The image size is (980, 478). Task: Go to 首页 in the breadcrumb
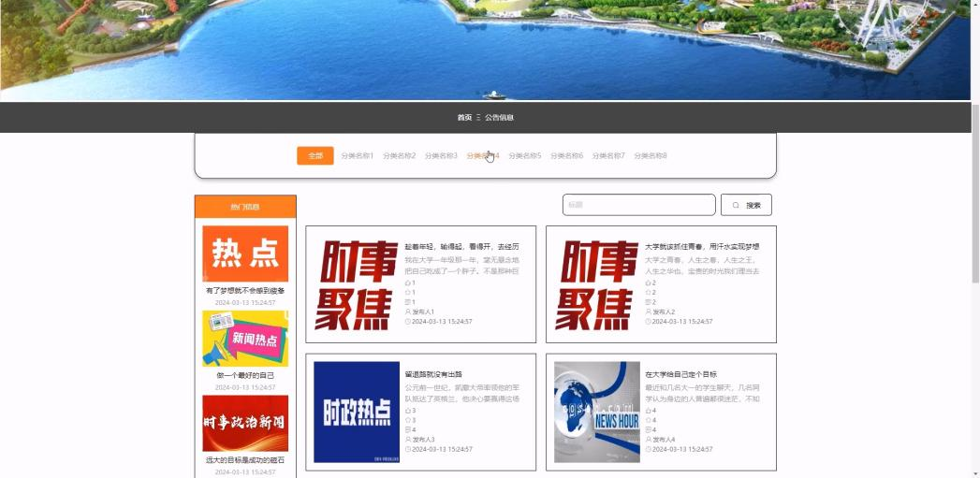click(464, 118)
